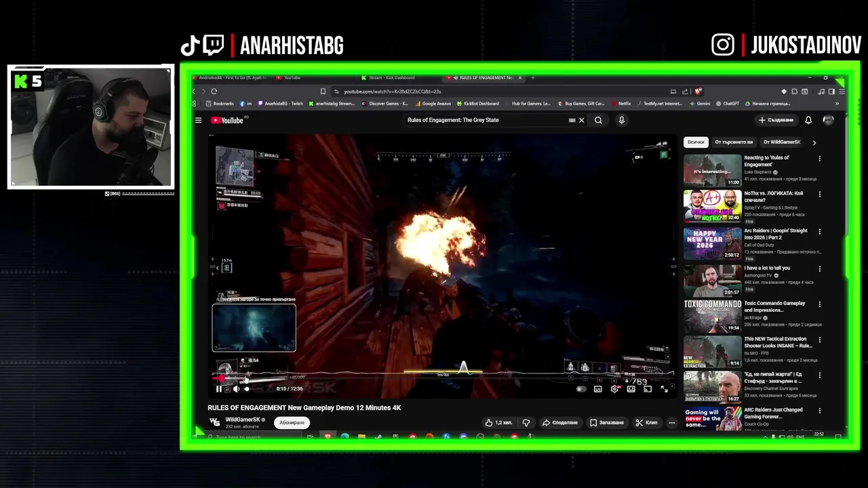Pause the video with the player pause button
The width and height of the screenshot is (868, 488).
pyautogui.click(x=218, y=388)
